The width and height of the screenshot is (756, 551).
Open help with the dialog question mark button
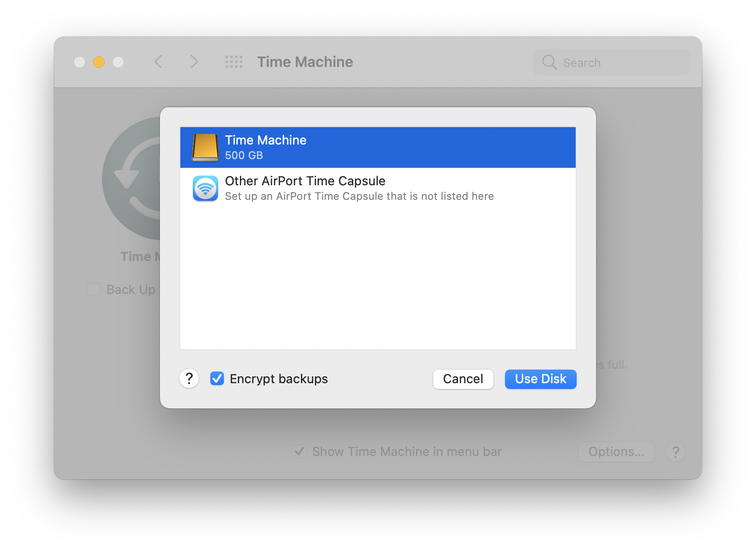pos(189,378)
